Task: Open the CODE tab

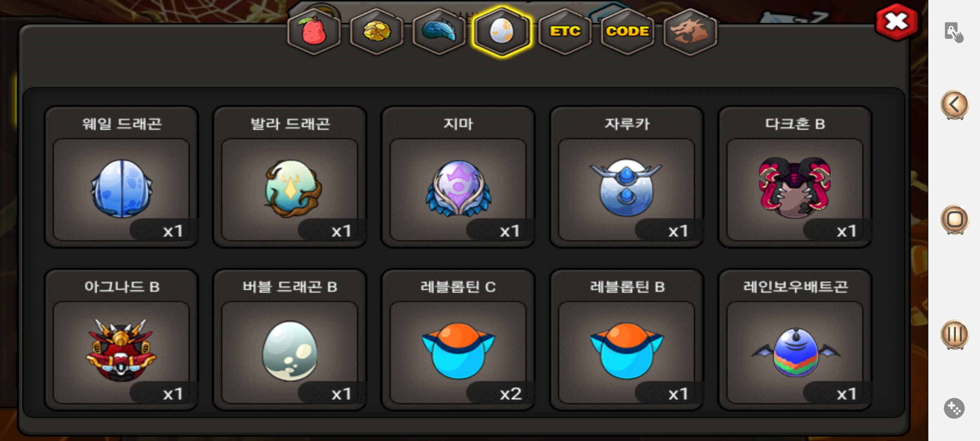Action: [x=627, y=31]
